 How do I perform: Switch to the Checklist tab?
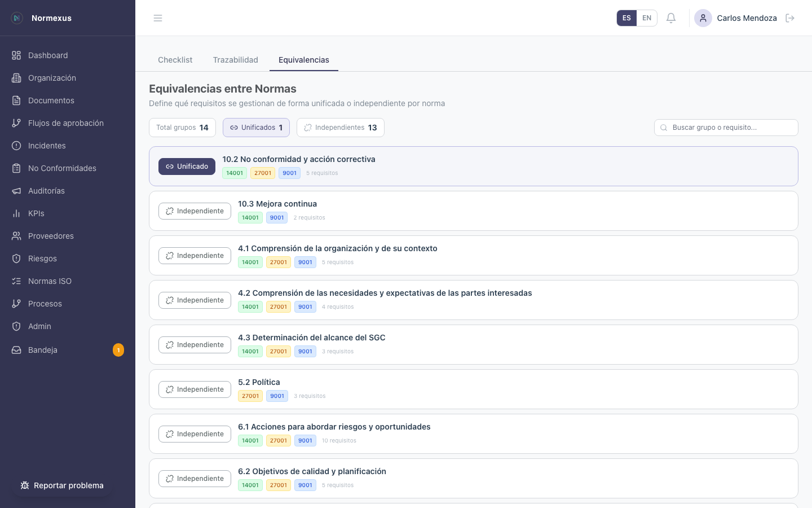tap(175, 60)
